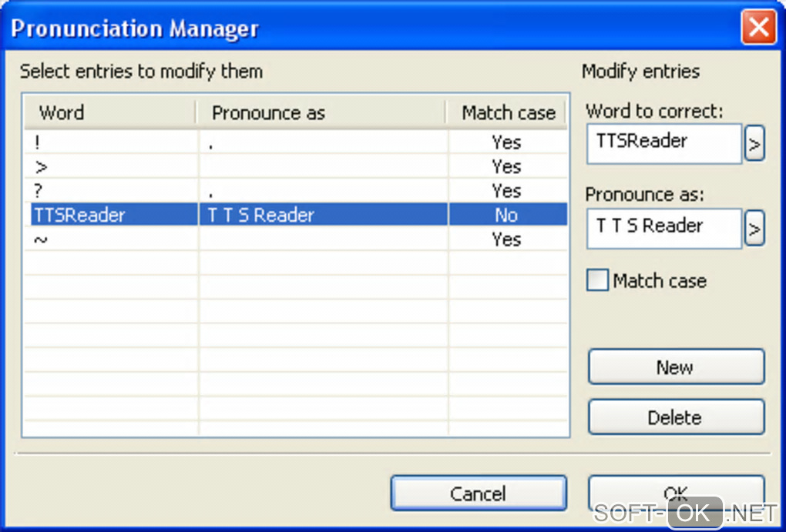Click the New button
The image size is (786, 532).
(677, 367)
